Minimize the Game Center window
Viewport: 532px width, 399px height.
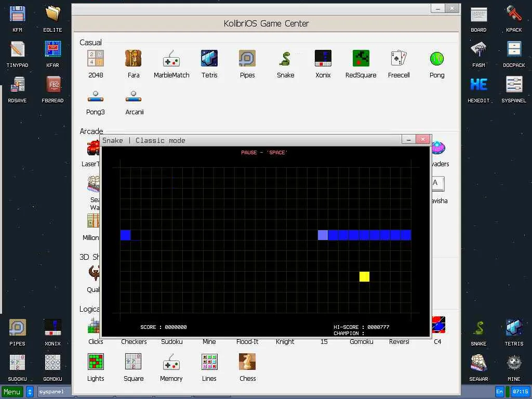437,8
